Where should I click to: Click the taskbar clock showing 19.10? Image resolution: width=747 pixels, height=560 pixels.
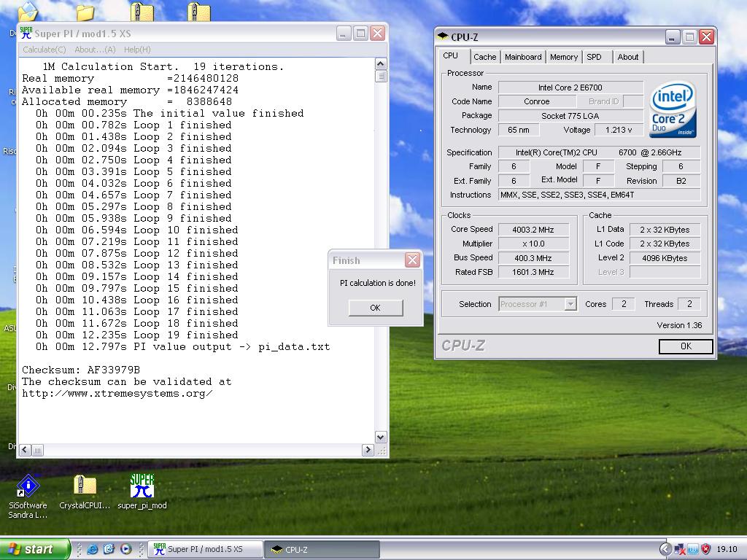click(x=727, y=550)
